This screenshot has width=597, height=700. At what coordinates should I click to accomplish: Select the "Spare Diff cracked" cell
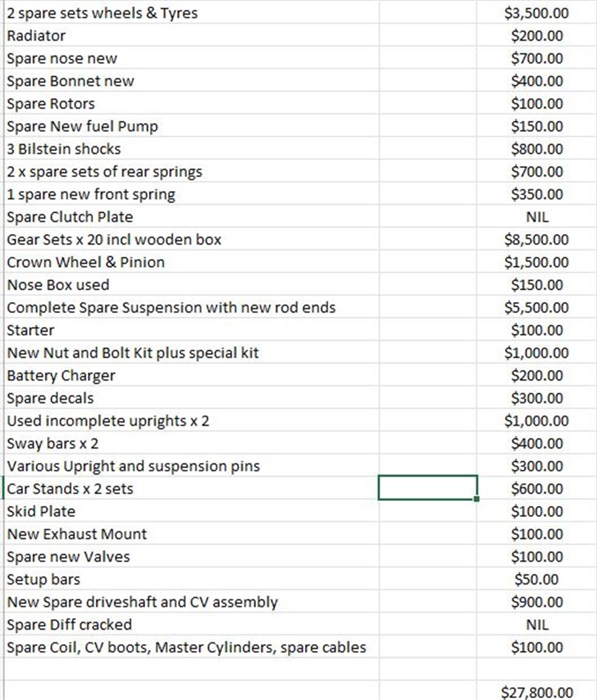coord(69,624)
